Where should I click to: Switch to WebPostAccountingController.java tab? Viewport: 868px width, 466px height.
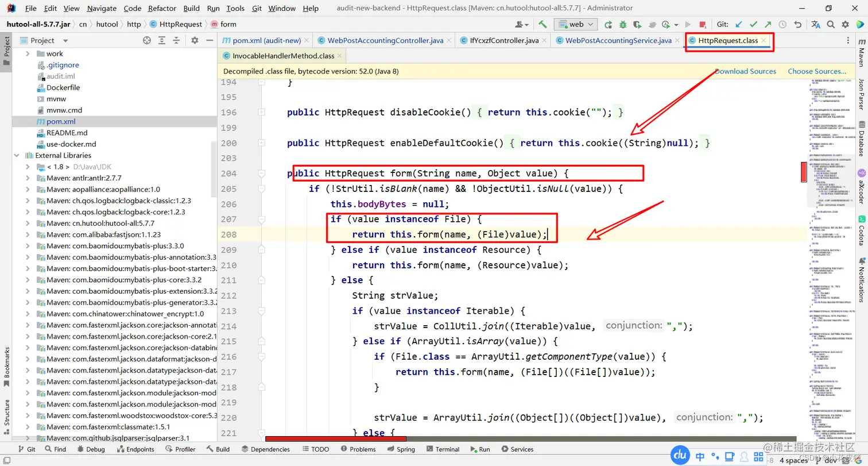click(385, 40)
